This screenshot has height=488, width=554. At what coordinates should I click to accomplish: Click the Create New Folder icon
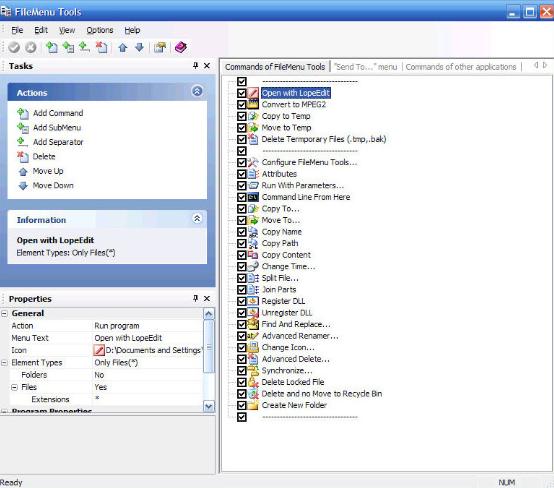[253, 405]
